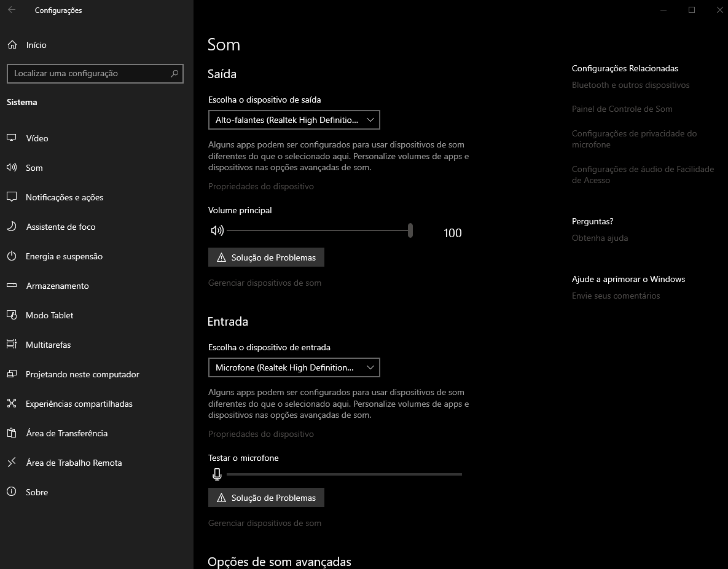Screen dimensions: 728x569
Task: Select Vídeo in the sidebar
Action: click(96, 138)
